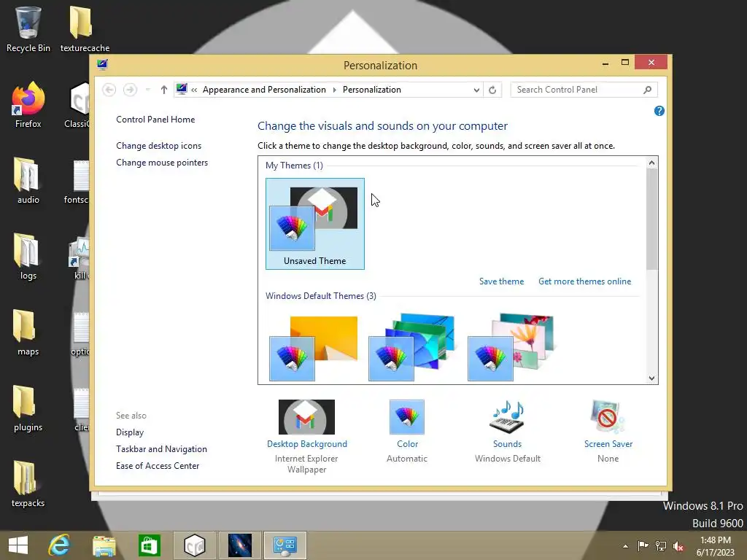Viewport: 747px width, 560px height.
Task: Select the texturecache folder on desktop
Action: pos(85,29)
